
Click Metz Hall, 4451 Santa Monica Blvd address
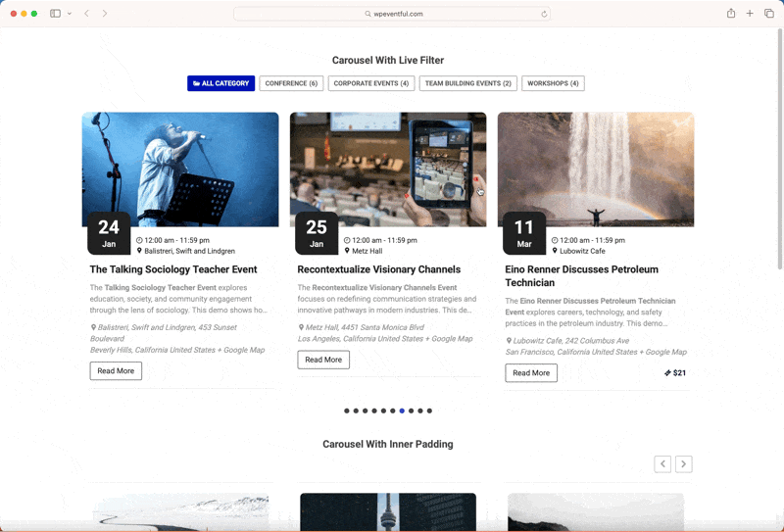[x=365, y=327]
